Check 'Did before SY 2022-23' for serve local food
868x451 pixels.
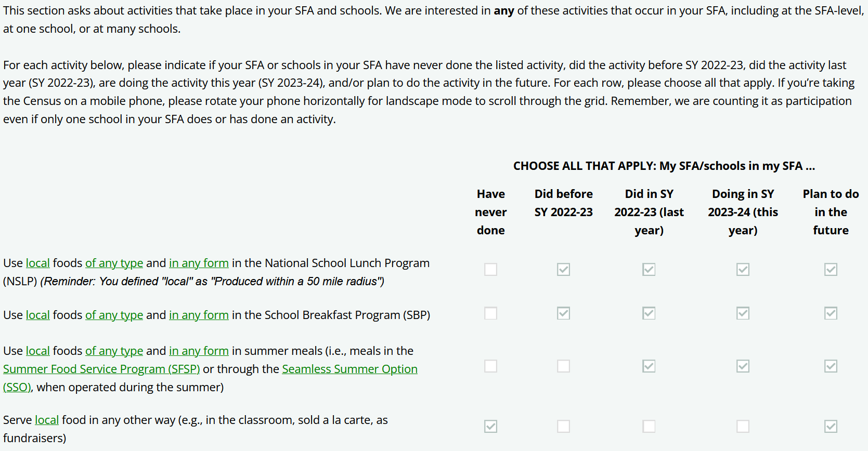click(563, 427)
